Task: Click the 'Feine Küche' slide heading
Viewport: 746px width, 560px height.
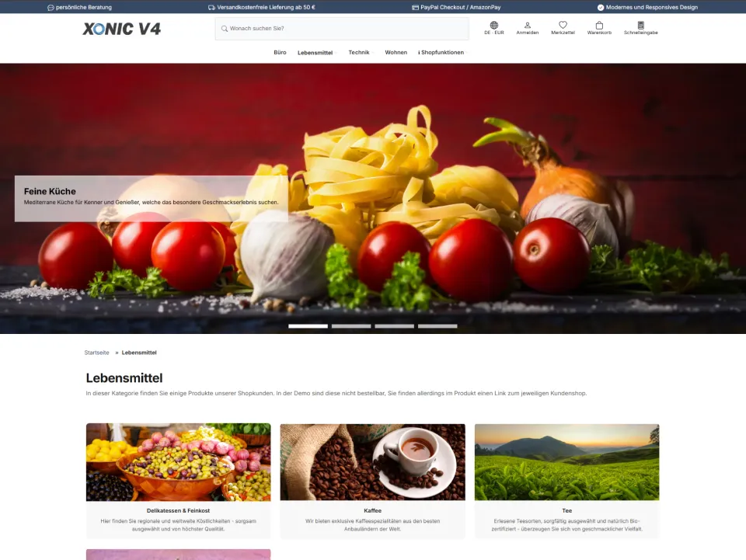Action: [50, 191]
